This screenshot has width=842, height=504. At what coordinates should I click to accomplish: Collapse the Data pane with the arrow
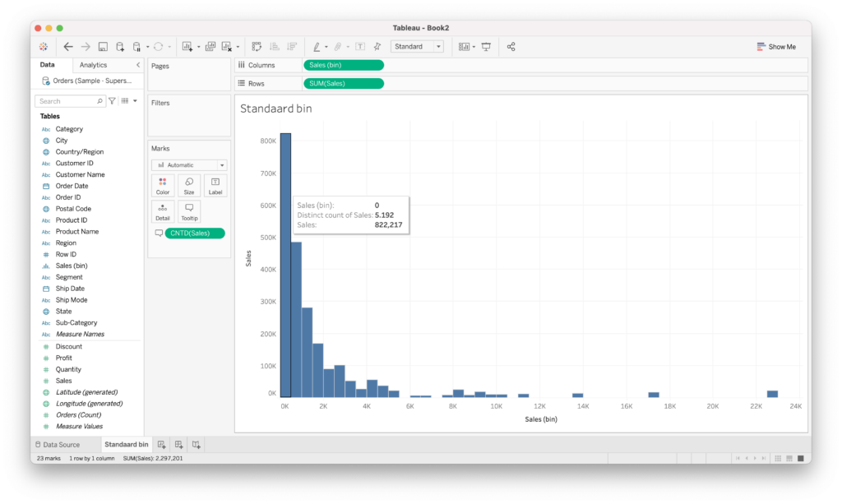(x=138, y=65)
